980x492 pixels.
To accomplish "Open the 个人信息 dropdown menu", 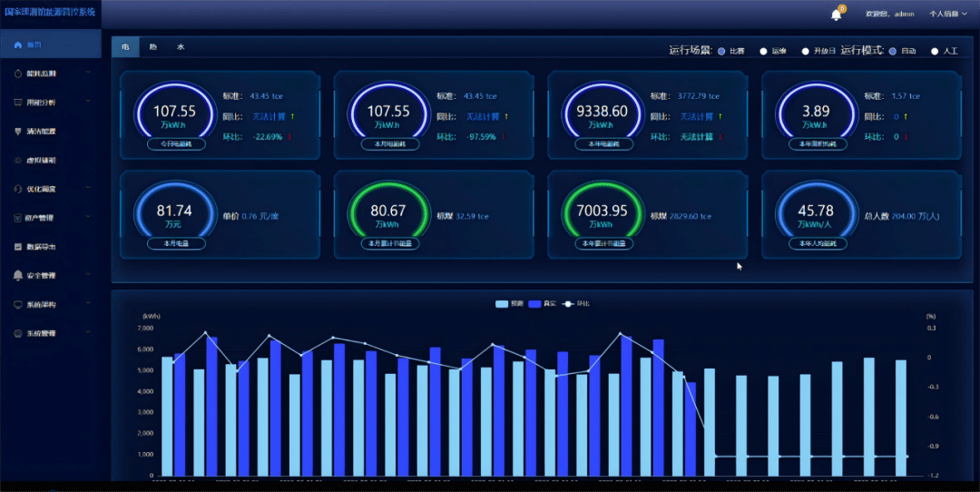I will tap(948, 15).
